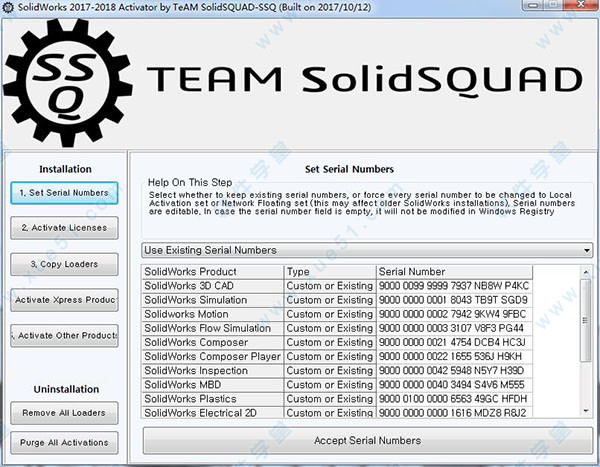Click the Set Serial Numbers panel heading
Viewport: 600px width, 467px height.
(349, 169)
